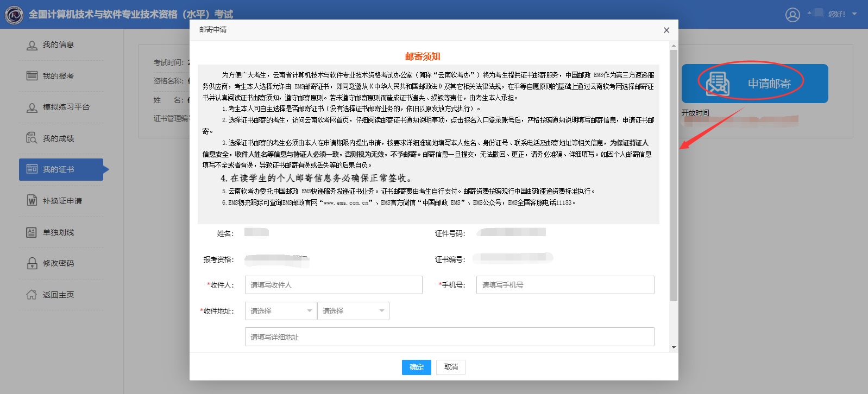
Task: Click the 取消 button in dialog
Action: pyautogui.click(x=451, y=367)
